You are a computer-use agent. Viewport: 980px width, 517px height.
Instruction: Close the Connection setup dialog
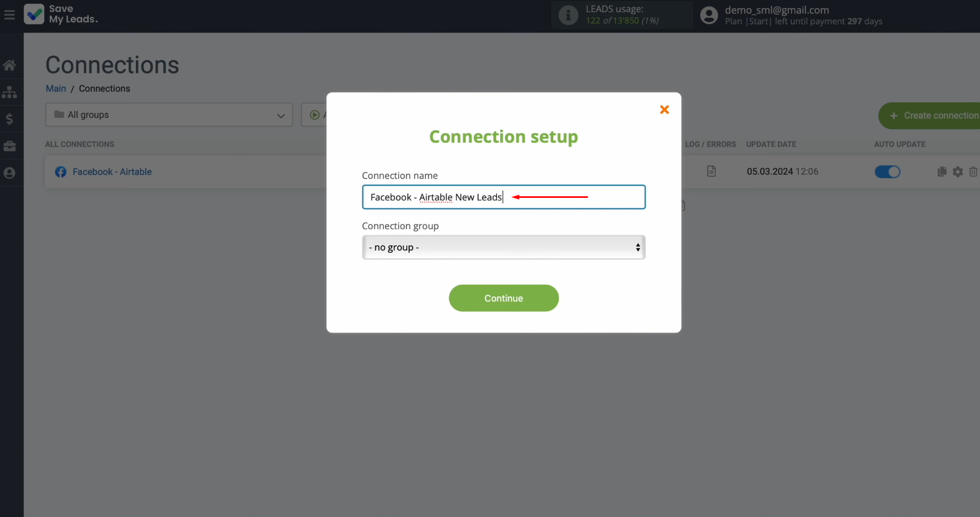tap(664, 110)
